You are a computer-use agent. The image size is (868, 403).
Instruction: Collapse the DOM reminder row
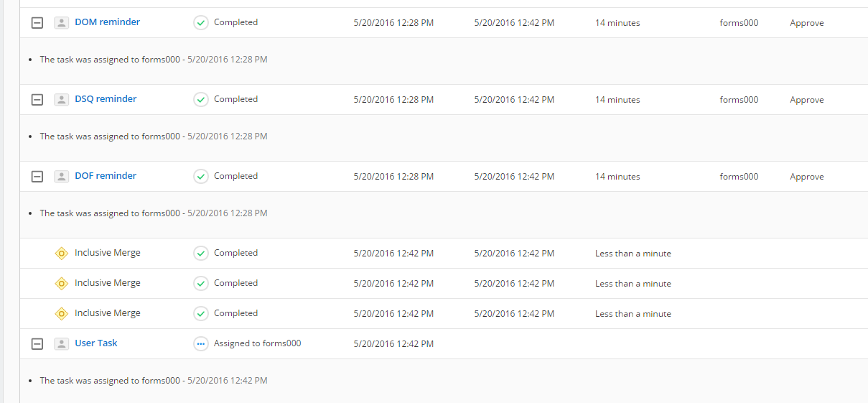coord(37,23)
